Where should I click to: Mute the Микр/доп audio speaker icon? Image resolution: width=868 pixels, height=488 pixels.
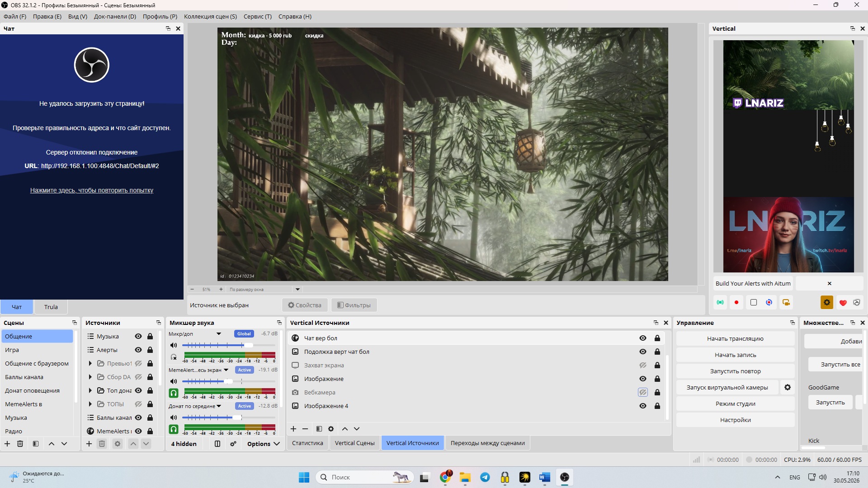coord(174,345)
